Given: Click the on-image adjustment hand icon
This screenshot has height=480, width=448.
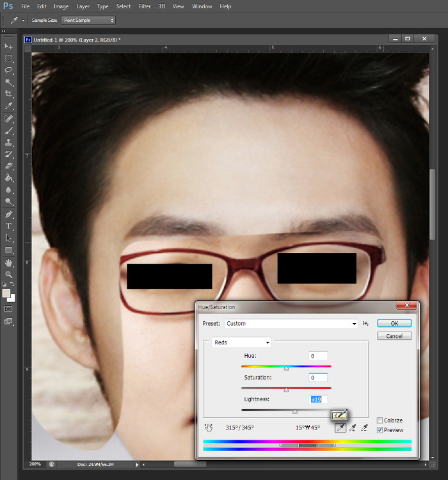Looking at the screenshot, I should pos(208,428).
